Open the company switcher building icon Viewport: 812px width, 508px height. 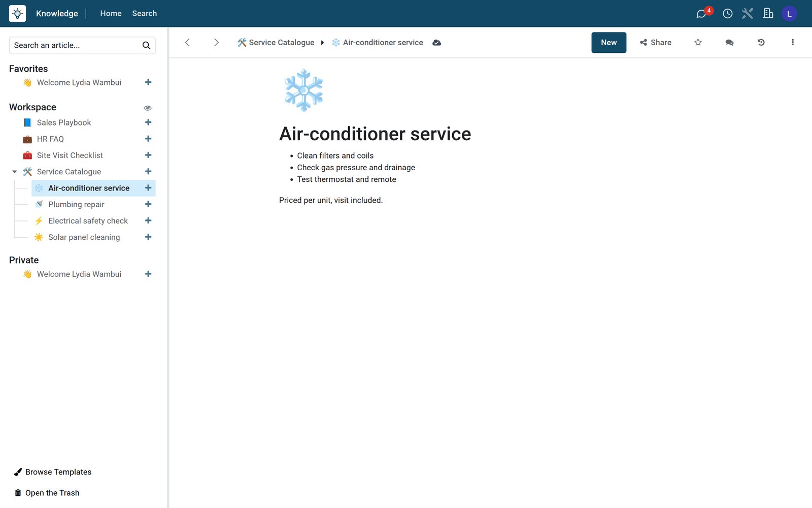[768, 14]
